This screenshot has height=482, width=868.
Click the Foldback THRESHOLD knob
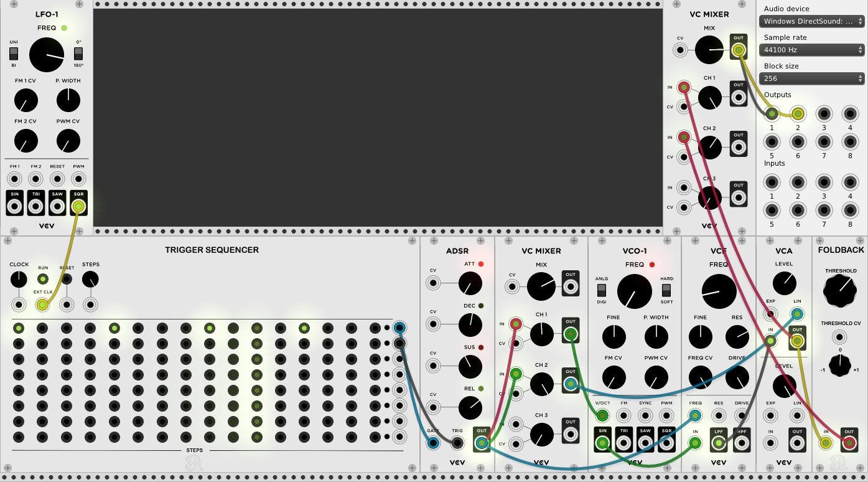pyautogui.click(x=840, y=290)
